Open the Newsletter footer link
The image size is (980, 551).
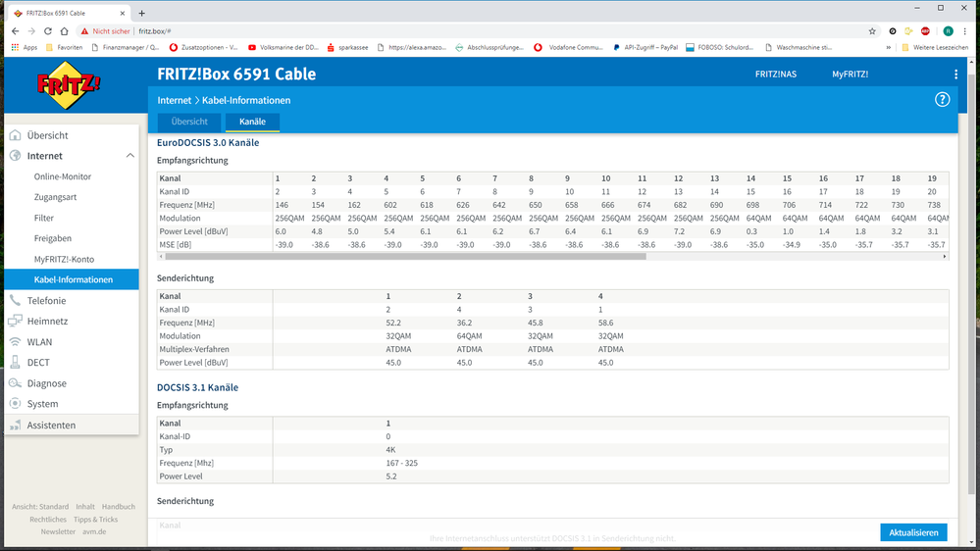coord(58,531)
